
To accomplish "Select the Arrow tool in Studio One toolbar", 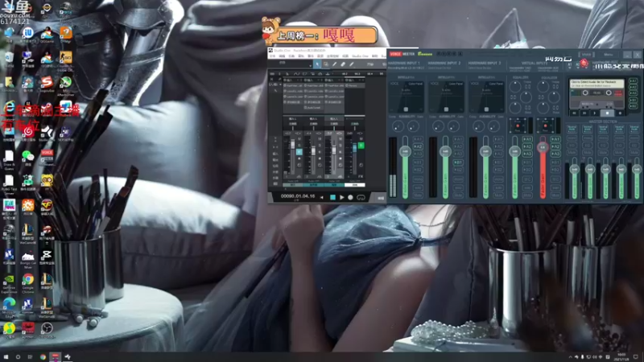I will pyautogui.click(x=317, y=64).
